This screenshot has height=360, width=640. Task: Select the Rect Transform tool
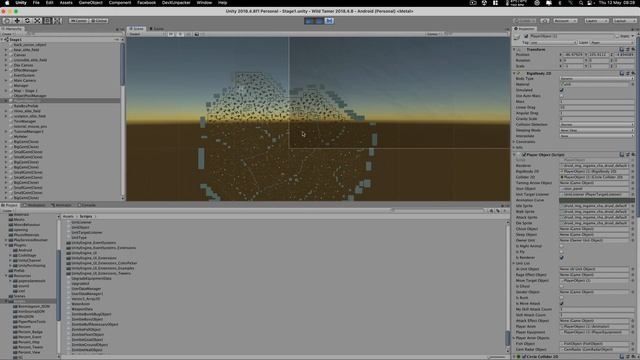tap(47, 20)
